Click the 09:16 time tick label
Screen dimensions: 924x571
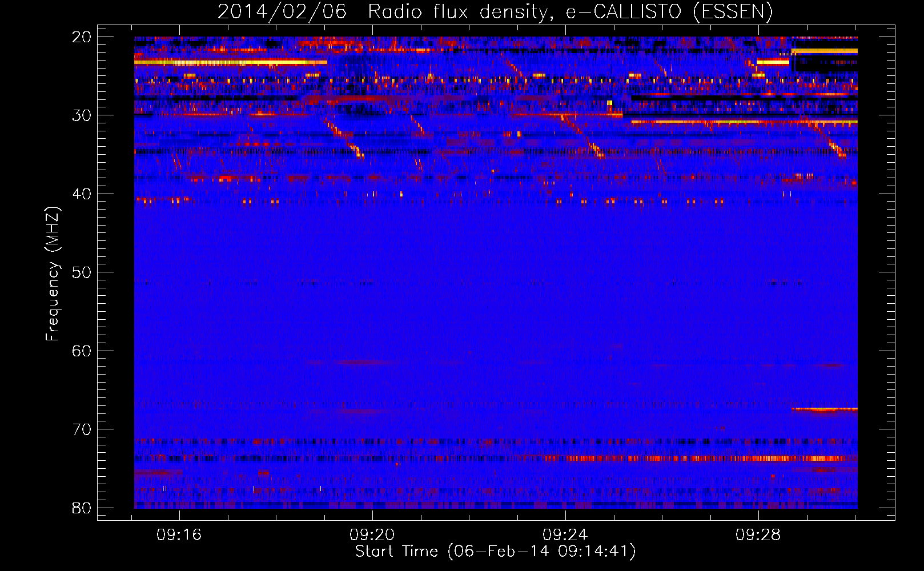(x=179, y=535)
